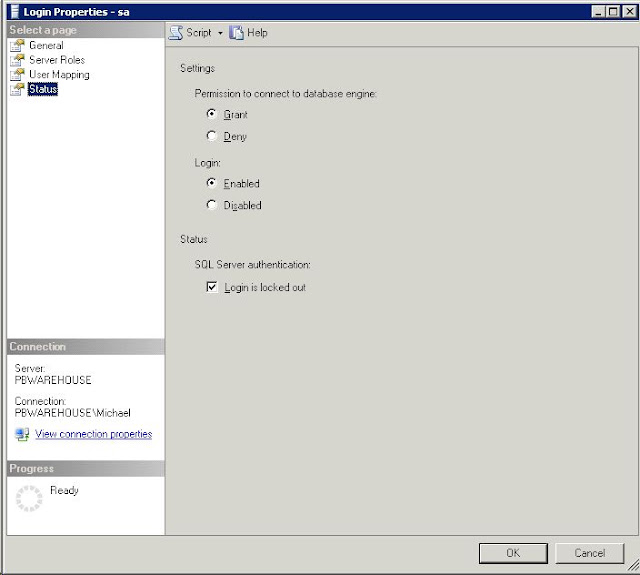640x575 pixels.
Task: Click the PBWAREHOUSE server name text
Action: 53,380
